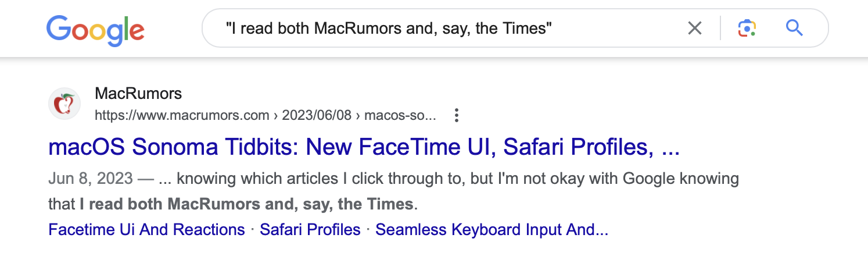Click the bolded phrase in the result snippet
This screenshot has width=868, height=270.
click(x=246, y=204)
